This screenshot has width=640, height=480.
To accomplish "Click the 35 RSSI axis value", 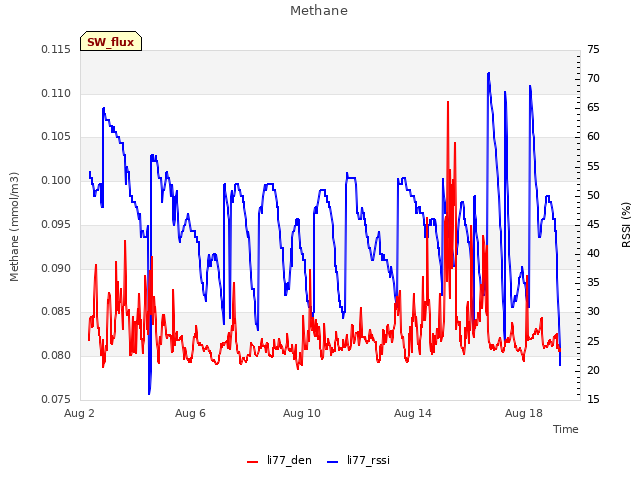I will tap(593, 282).
